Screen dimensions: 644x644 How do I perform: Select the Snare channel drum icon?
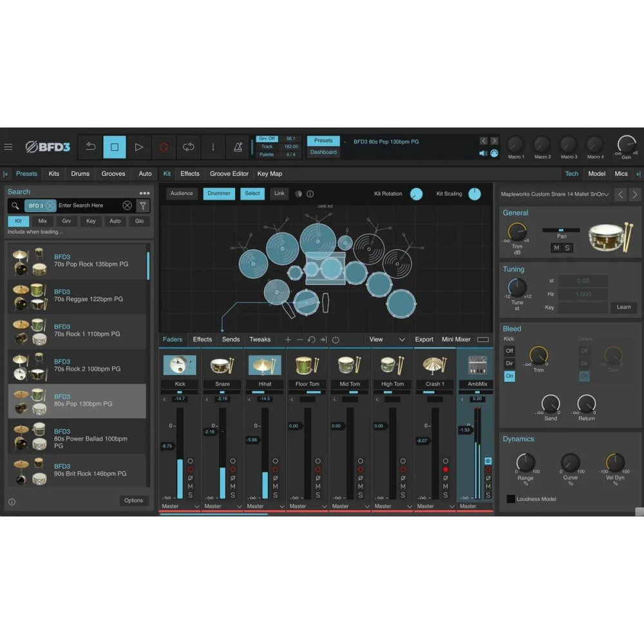[222, 364]
